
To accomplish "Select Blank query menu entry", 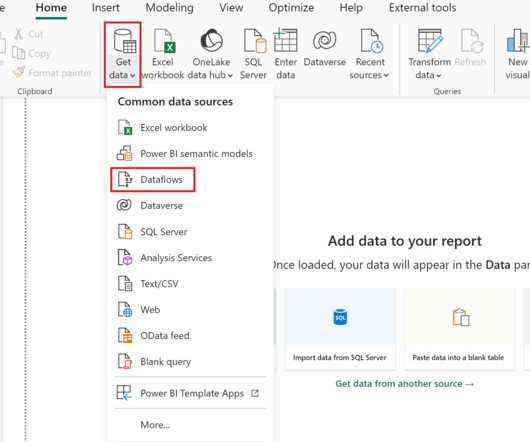I will 190,362.
